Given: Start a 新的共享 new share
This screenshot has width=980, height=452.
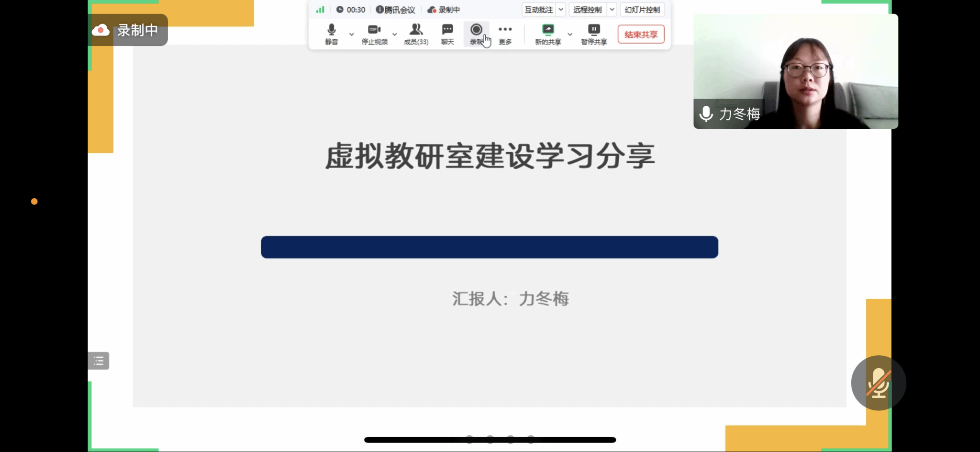Looking at the screenshot, I should pos(548,34).
